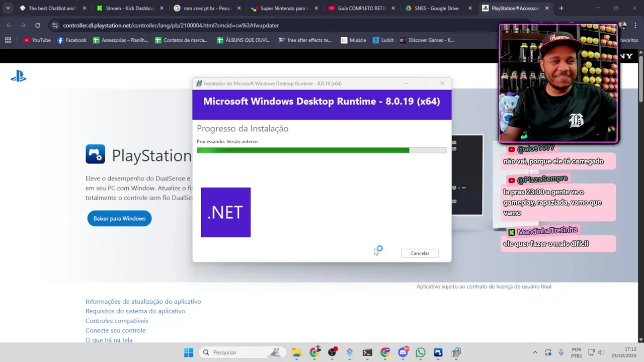Open the tab search dropdown

pos(8,8)
